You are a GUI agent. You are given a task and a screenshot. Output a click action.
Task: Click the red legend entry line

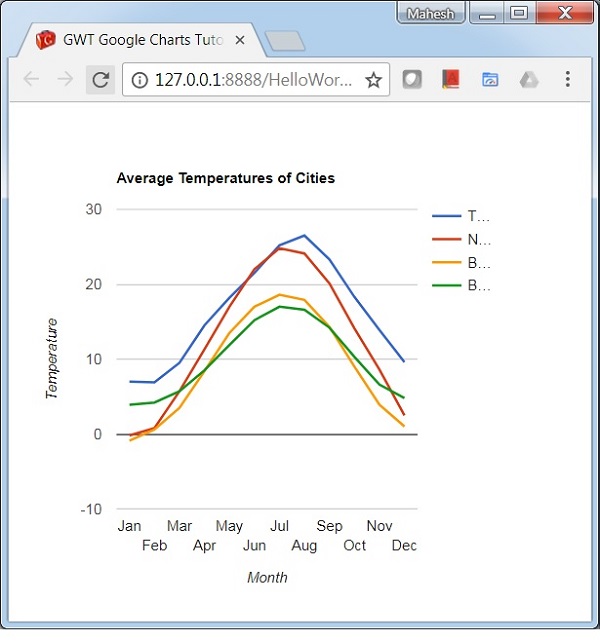pyautogui.click(x=447, y=239)
